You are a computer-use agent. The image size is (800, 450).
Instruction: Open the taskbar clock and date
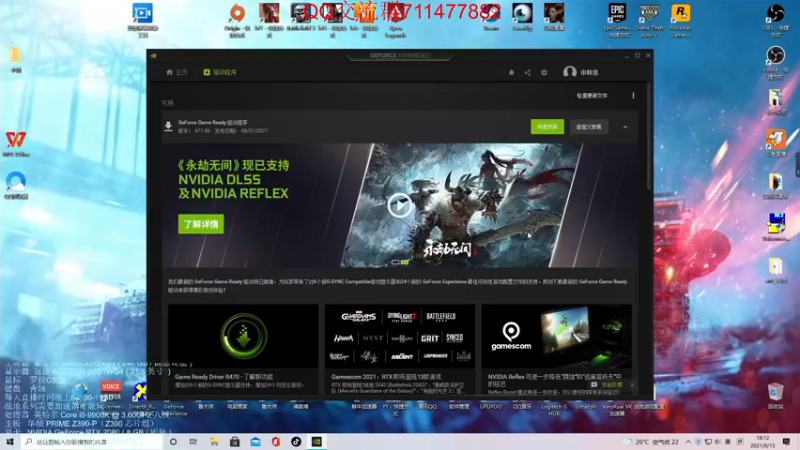tap(762, 442)
